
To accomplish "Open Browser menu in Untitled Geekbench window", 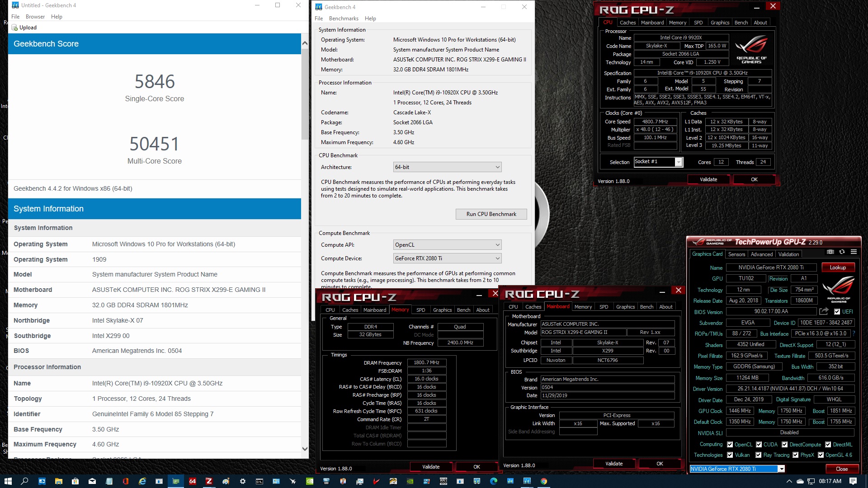I will 35,17.
